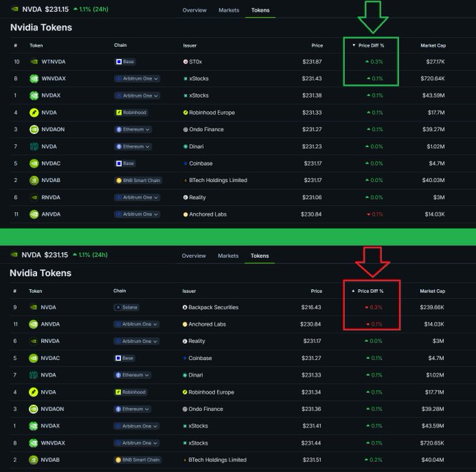Open Ethereum dropdown in NVDAON $231.27 row

(133, 130)
